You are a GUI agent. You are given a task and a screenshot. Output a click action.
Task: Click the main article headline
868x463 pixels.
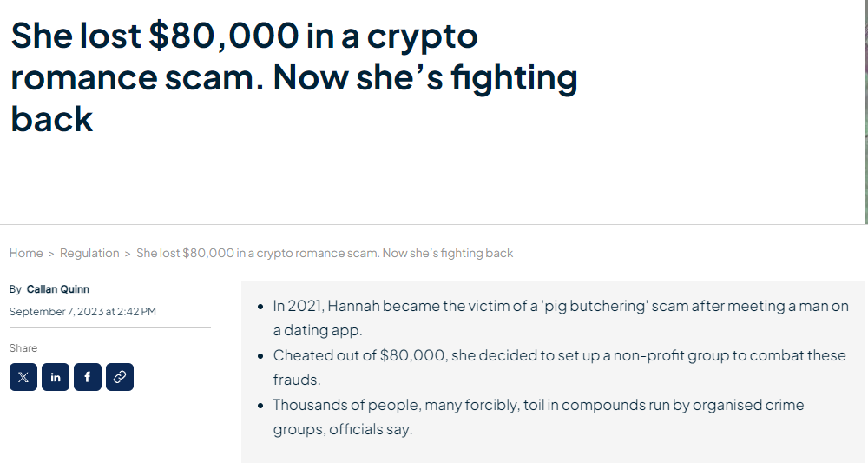pyautogui.click(x=294, y=77)
